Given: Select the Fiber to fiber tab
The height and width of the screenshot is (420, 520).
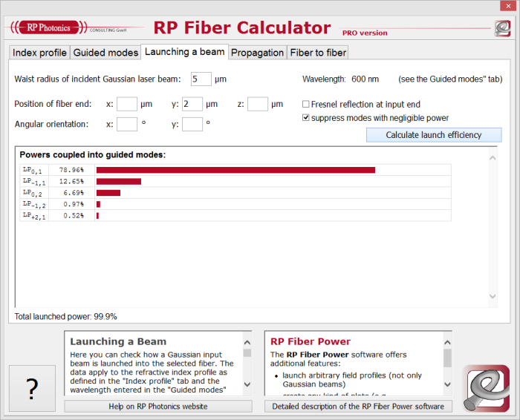Looking at the screenshot, I should tap(317, 53).
